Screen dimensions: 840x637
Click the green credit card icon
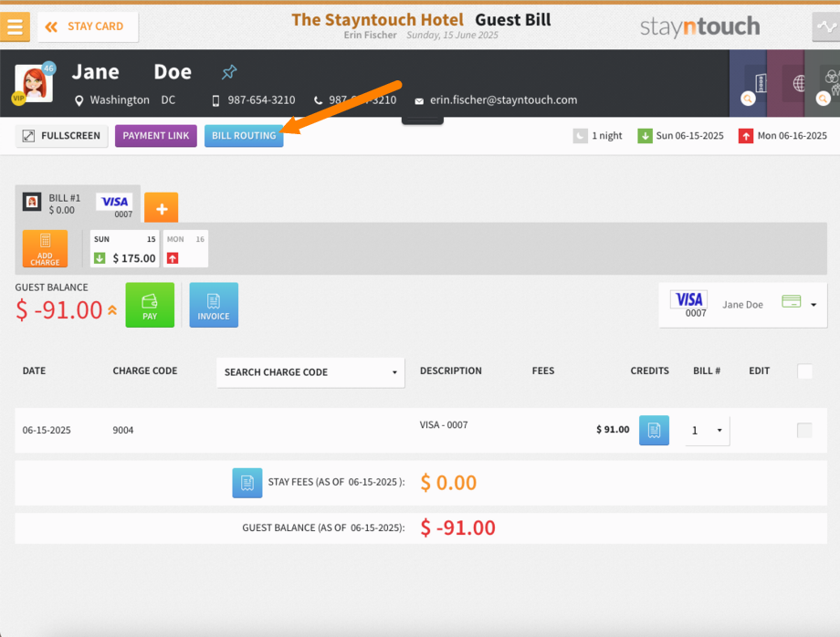tap(792, 301)
